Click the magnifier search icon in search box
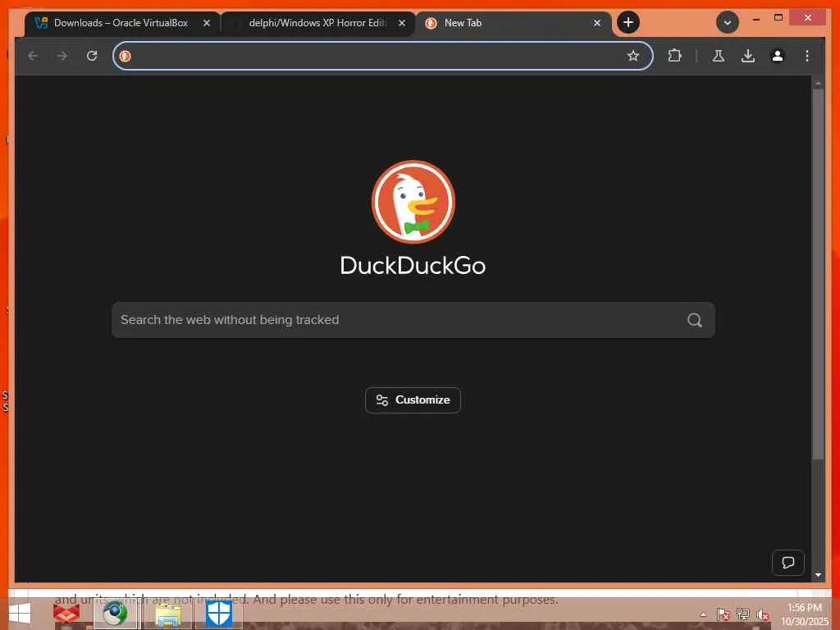 [695, 320]
